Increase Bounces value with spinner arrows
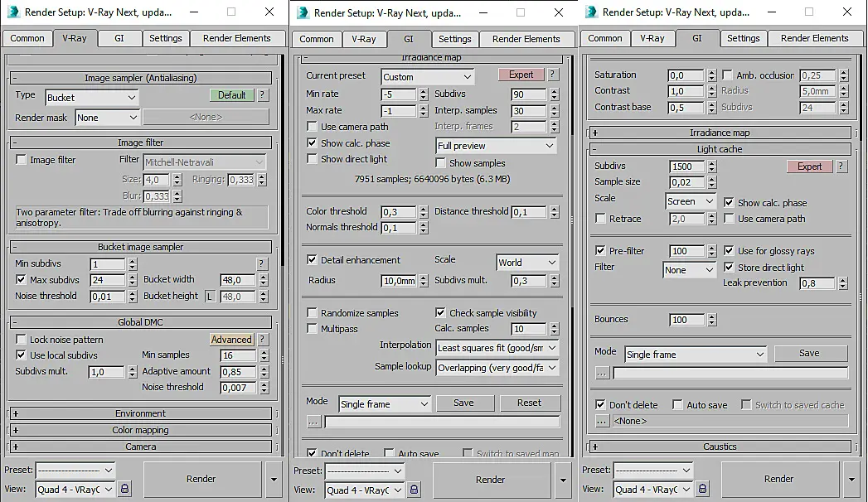This screenshot has width=868, height=502. (712, 316)
